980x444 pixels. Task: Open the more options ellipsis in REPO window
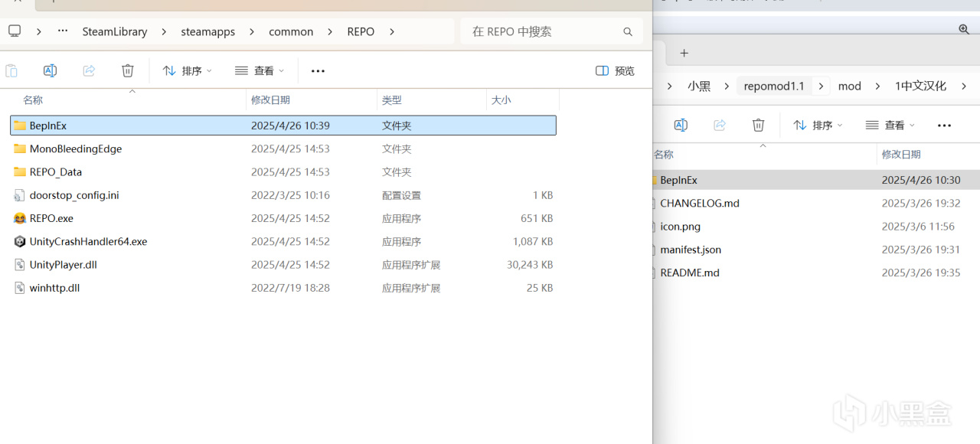tap(318, 70)
